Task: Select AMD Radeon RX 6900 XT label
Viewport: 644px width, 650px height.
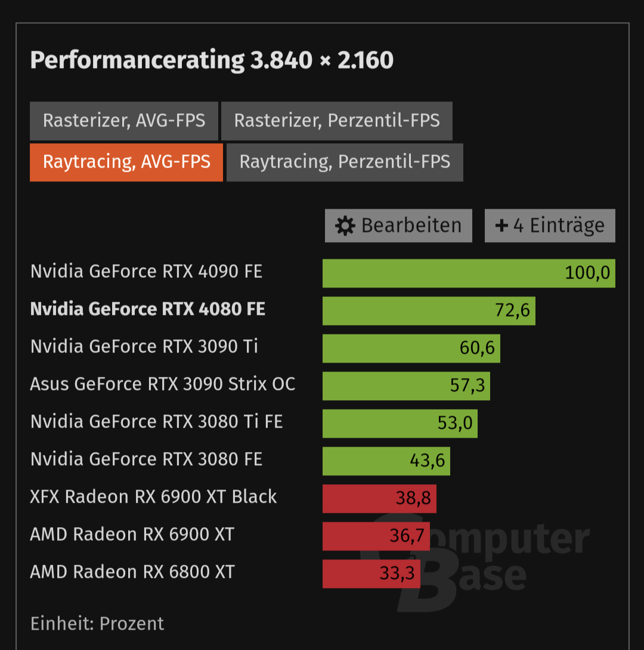Action: tap(132, 534)
